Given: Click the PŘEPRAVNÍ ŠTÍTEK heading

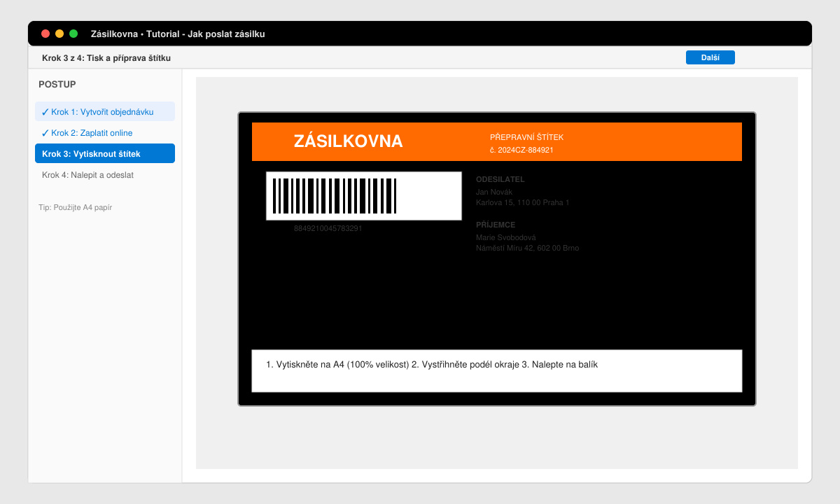Looking at the screenshot, I should click(x=526, y=137).
